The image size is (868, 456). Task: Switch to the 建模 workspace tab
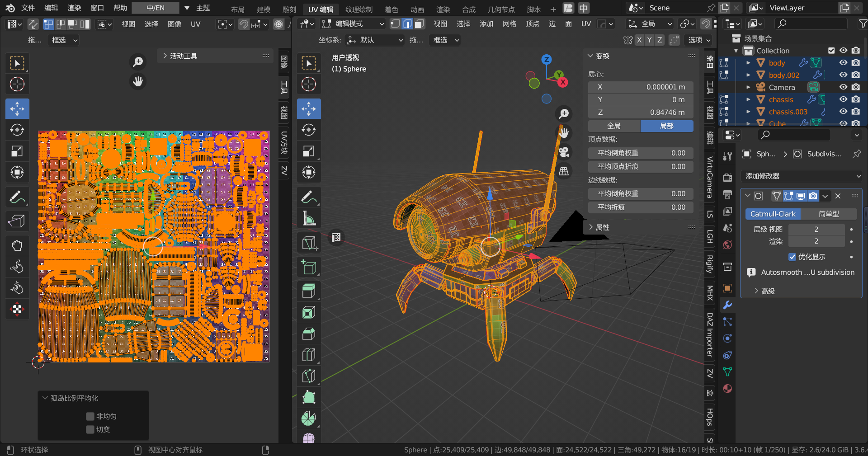264,9
